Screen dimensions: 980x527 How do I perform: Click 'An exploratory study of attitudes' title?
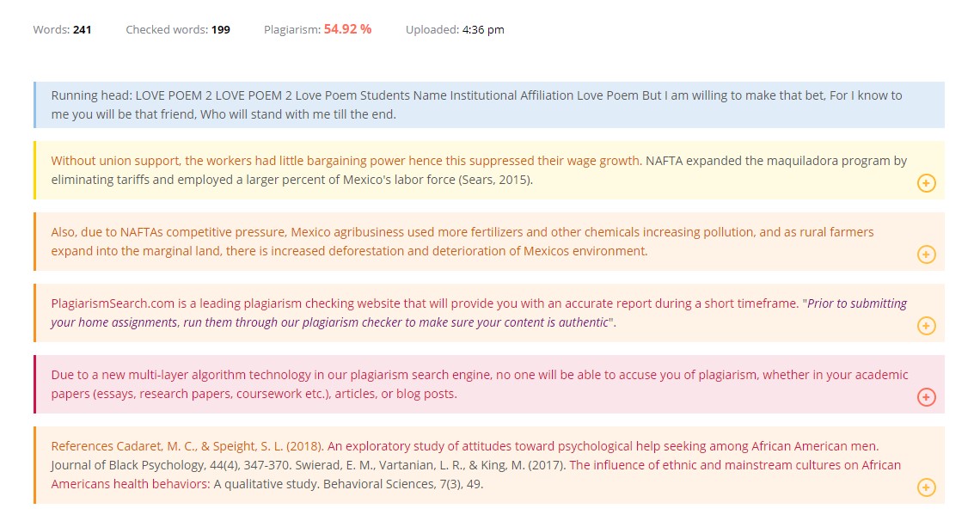(x=603, y=446)
